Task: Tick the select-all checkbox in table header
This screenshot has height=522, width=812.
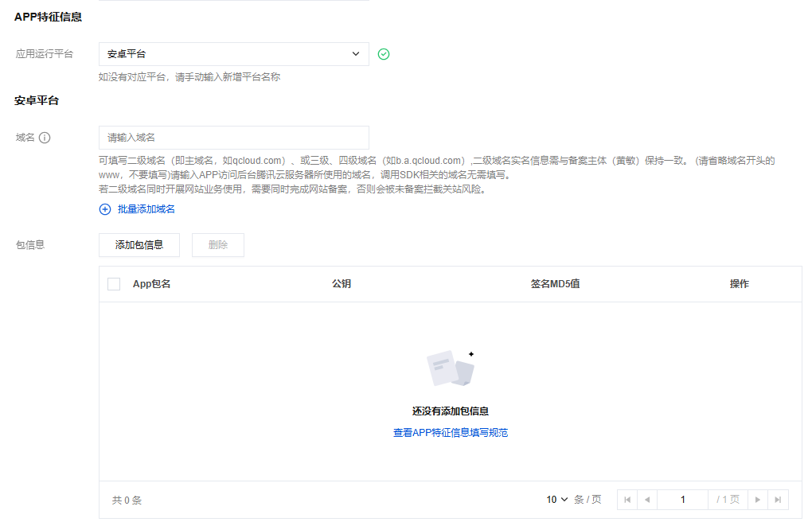Action: pyautogui.click(x=114, y=284)
